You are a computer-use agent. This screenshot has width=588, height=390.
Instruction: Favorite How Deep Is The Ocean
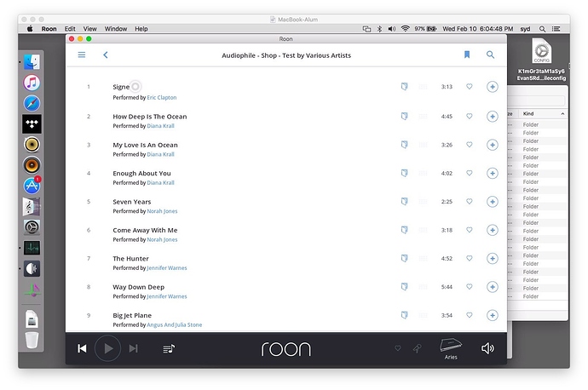pyautogui.click(x=470, y=116)
